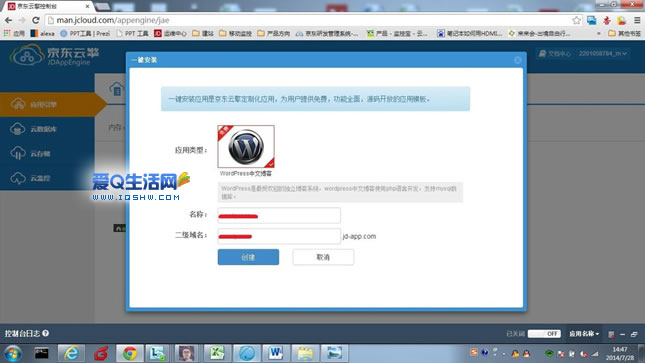Bookmark this page with the star
The width and height of the screenshot is (645, 363).
[577, 20]
